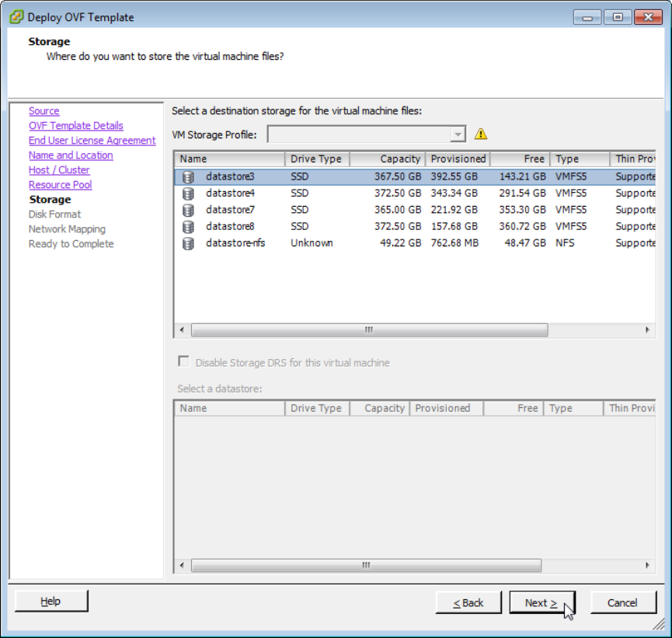This screenshot has width=672, height=638.
Task: Click the Deploy OVF Template title icon
Action: pyautogui.click(x=16, y=17)
